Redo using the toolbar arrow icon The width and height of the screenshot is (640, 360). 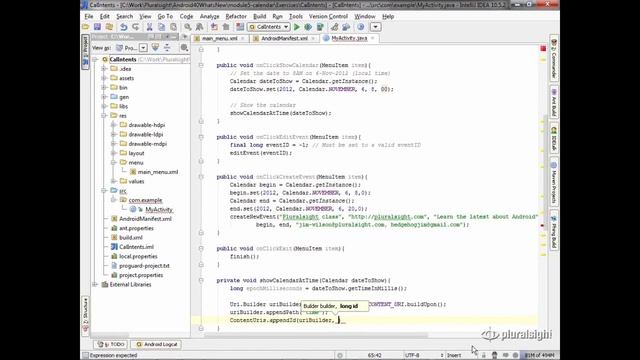tap(135, 27)
